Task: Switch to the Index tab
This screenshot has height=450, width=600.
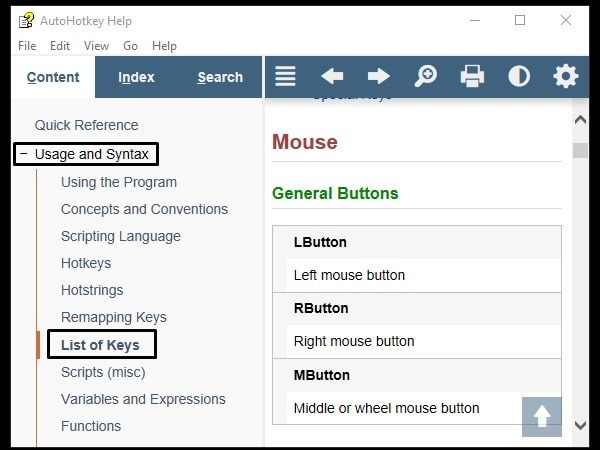Action: (x=136, y=77)
